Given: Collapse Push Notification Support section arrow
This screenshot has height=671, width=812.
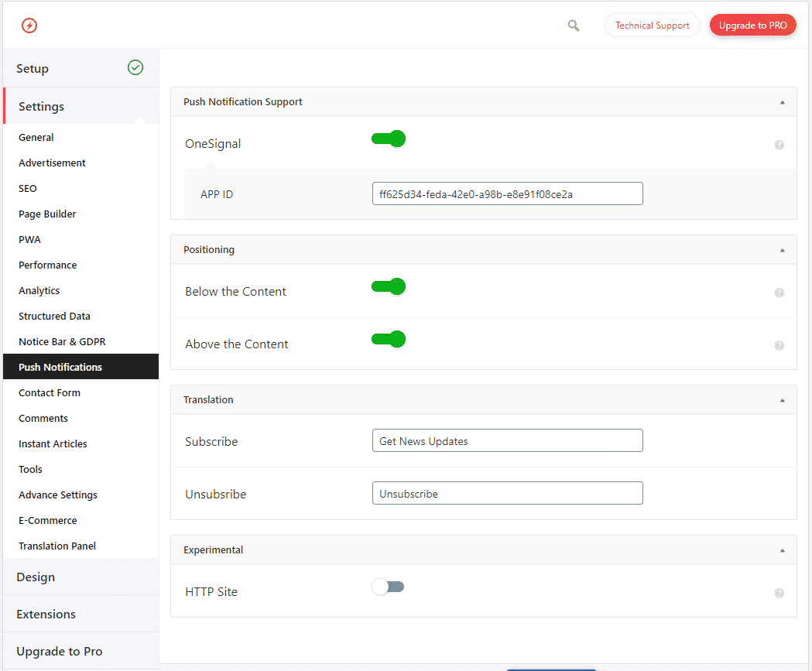Looking at the screenshot, I should 782,102.
